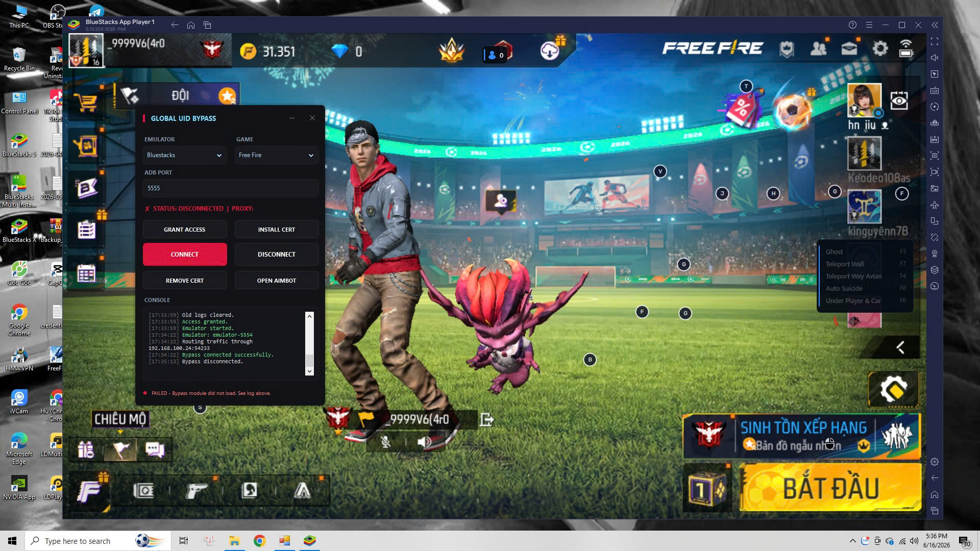The height and width of the screenshot is (551, 980).
Task: Open the cloud download center icon
Action: tap(550, 51)
